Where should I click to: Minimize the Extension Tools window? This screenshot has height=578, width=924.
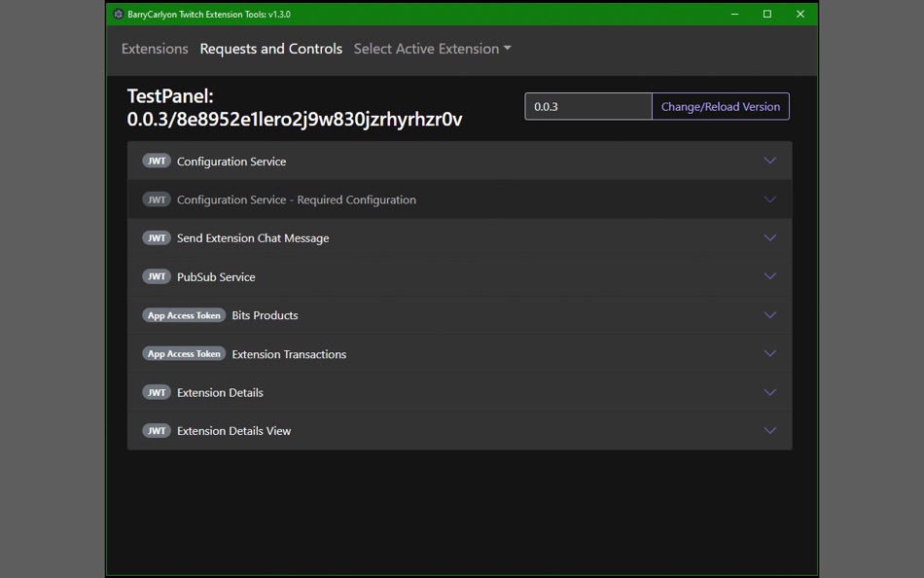click(x=734, y=15)
